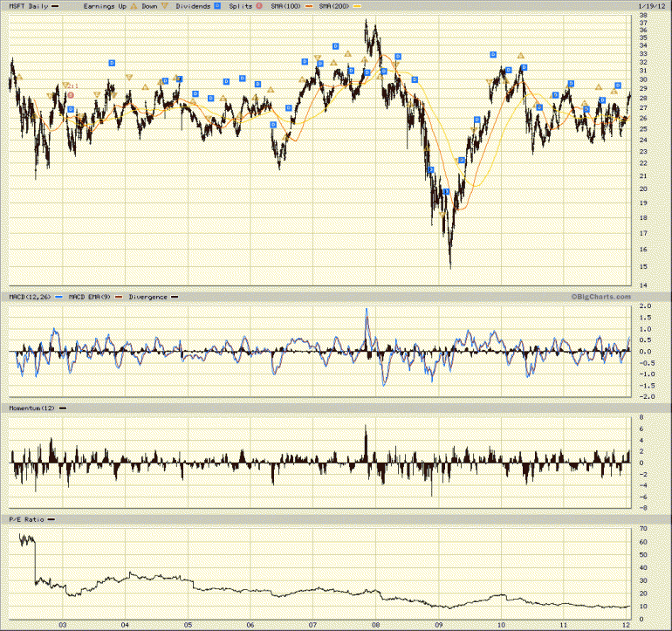Click the "70" P/E axis label
The image size is (672, 631).
(643, 529)
